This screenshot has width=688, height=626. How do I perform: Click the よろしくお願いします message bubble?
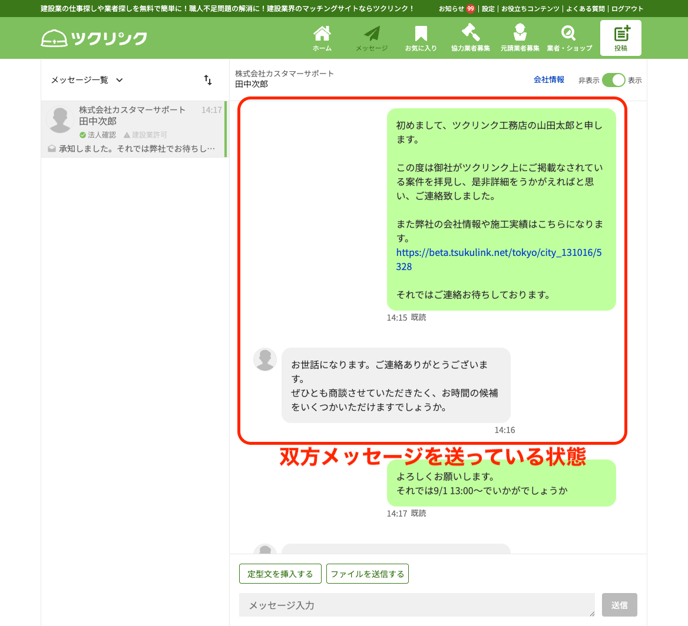501,484
